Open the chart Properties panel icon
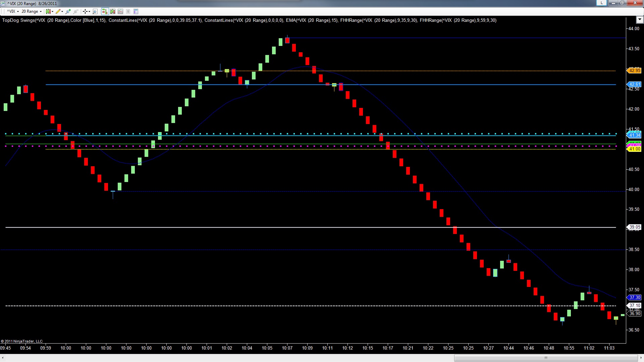 [136, 11]
